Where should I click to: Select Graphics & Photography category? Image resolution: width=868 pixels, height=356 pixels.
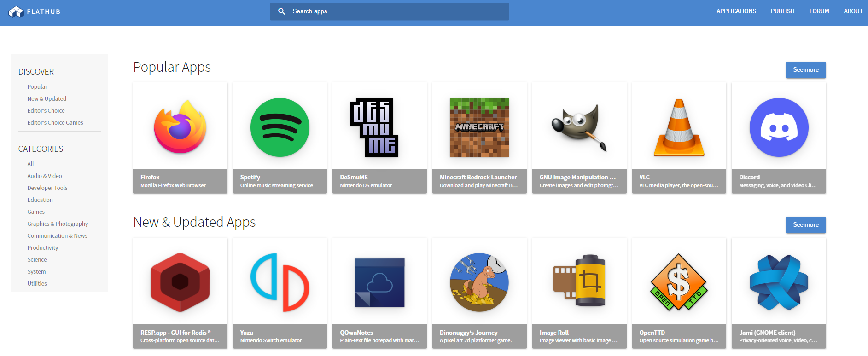coord(58,224)
